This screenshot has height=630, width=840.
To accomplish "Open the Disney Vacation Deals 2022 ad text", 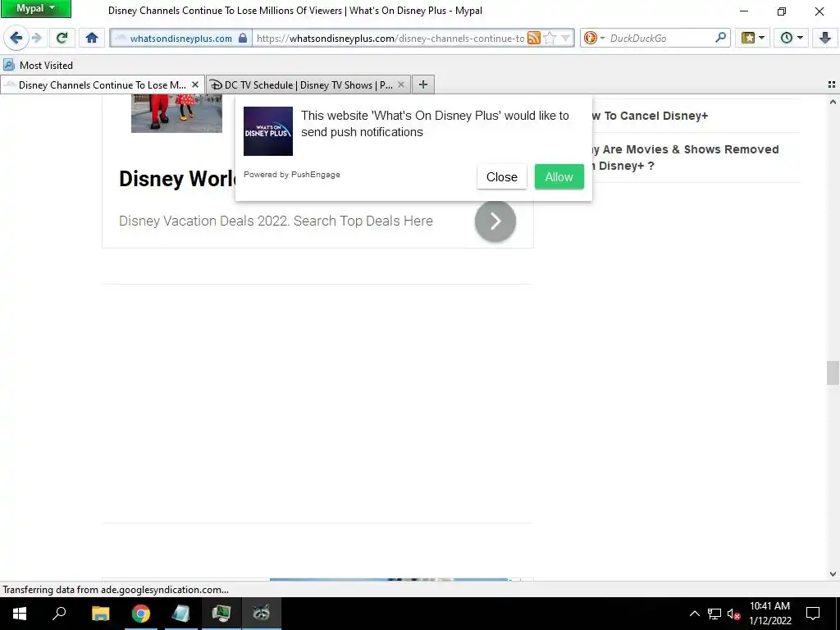I will [x=276, y=221].
